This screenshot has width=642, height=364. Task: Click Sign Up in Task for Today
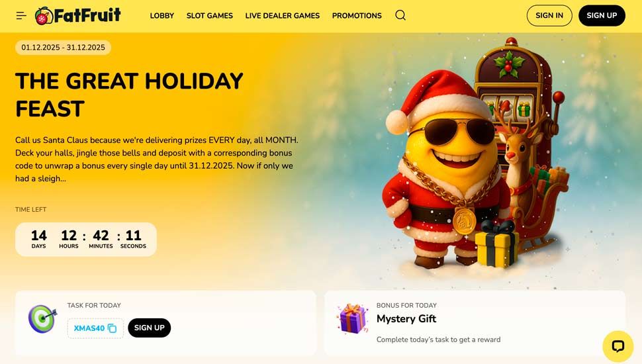coord(150,328)
